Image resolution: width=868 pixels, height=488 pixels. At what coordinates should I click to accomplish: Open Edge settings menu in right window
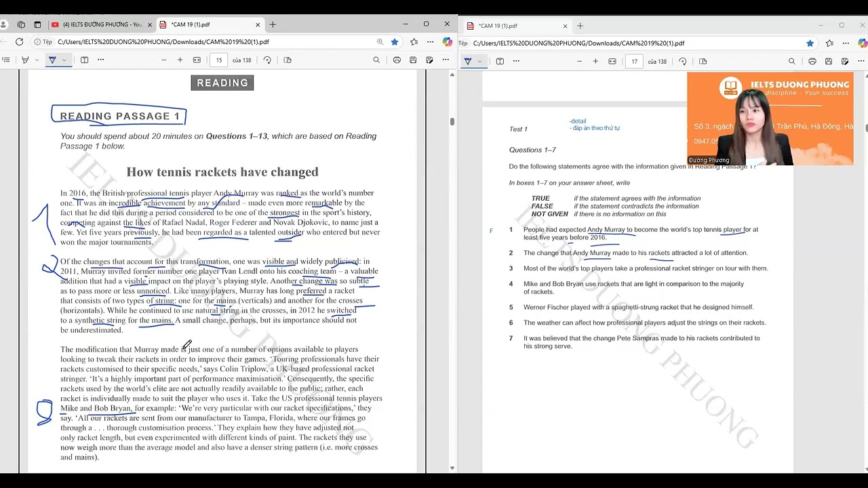click(x=846, y=43)
